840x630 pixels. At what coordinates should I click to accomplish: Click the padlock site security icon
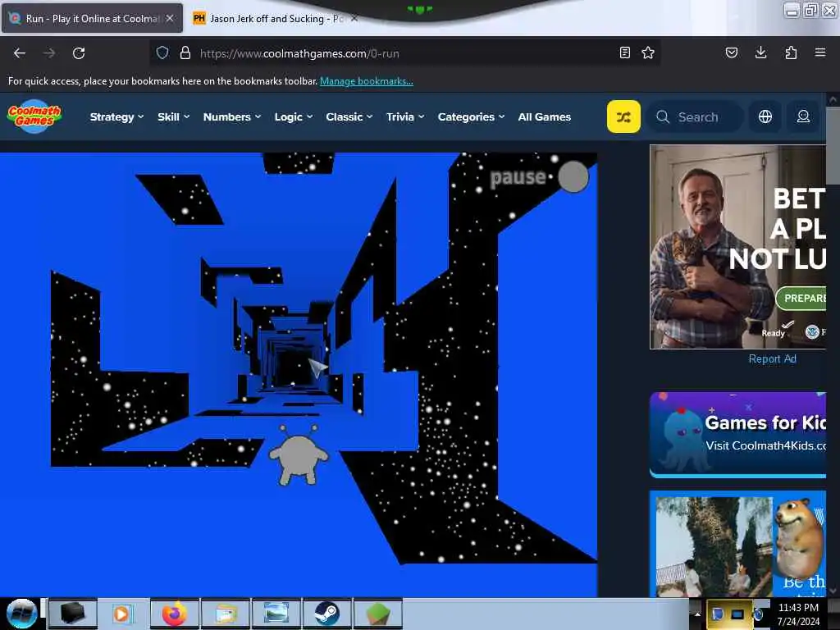[x=185, y=52]
